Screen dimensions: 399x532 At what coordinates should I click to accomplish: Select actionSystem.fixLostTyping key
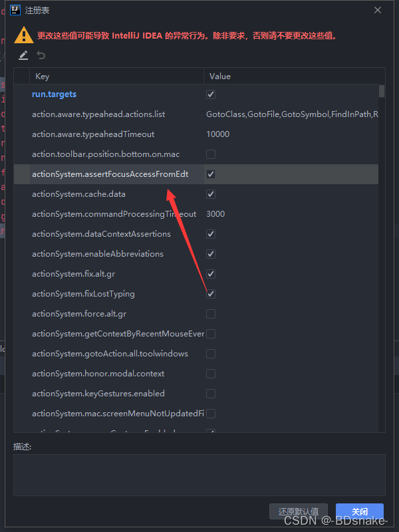pyautogui.click(x=83, y=294)
